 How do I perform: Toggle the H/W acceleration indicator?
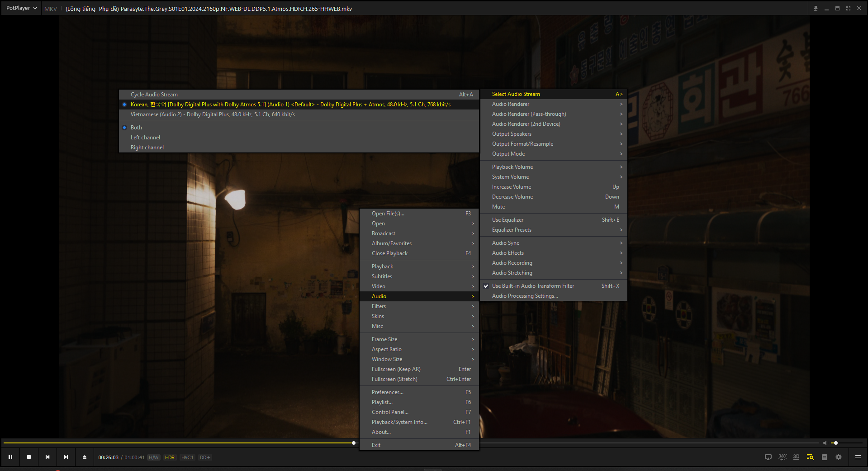pyautogui.click(x=154, y=457)
